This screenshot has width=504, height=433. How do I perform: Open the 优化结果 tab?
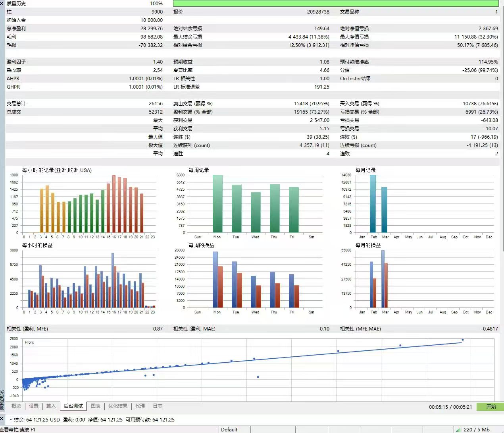coord(118,406)
